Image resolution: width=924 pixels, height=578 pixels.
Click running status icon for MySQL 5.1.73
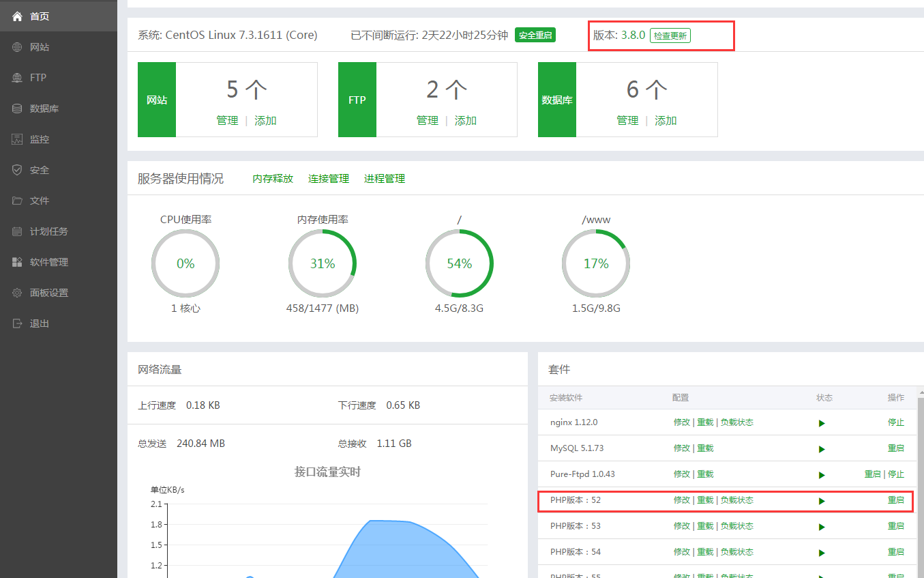822,449
